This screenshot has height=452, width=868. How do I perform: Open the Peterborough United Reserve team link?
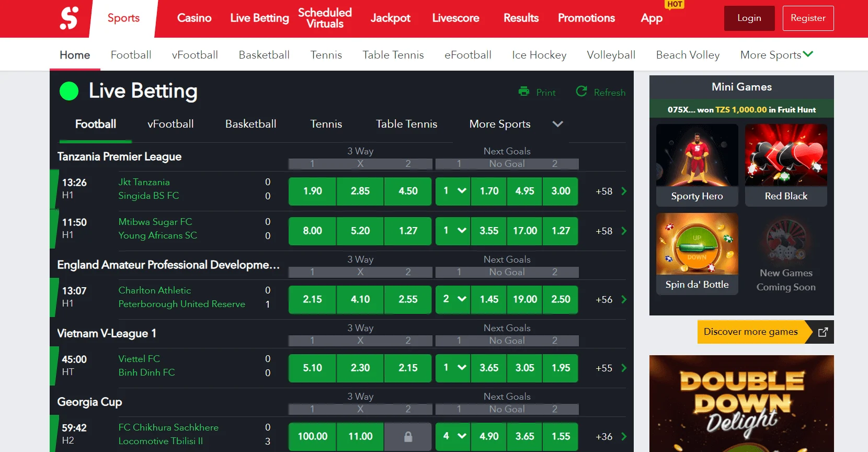coord(181,304)
